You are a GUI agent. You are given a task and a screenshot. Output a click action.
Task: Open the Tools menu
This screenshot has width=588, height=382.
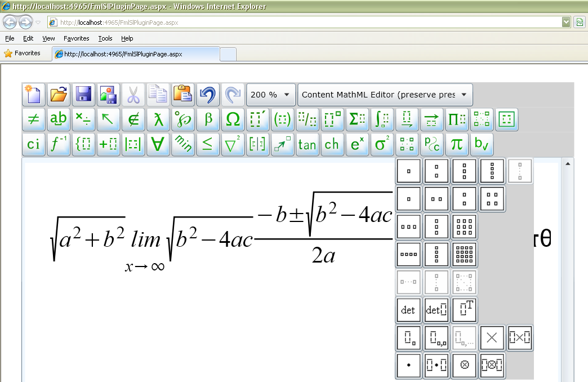[105, 38]
